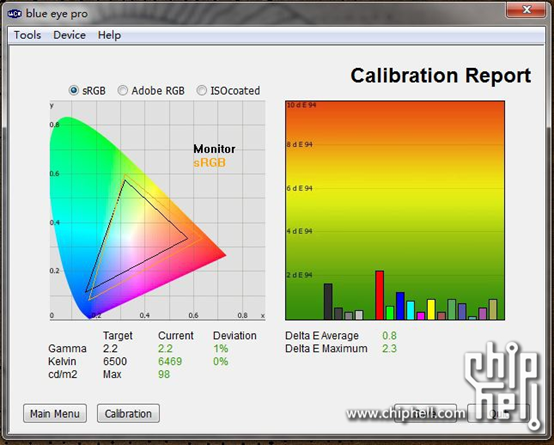
Task: Click the Deviation column header
Action: [235, 335]
